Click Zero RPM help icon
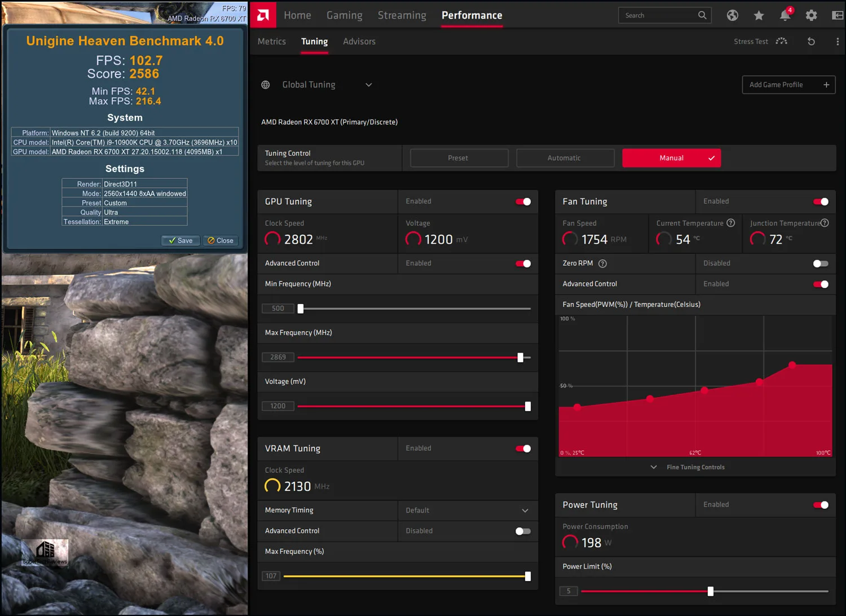The image size is (846, 616). 602,263
